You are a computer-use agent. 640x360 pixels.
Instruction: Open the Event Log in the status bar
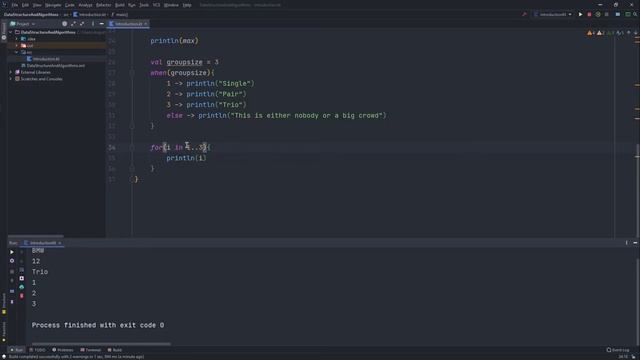click(x=618, y=350)
